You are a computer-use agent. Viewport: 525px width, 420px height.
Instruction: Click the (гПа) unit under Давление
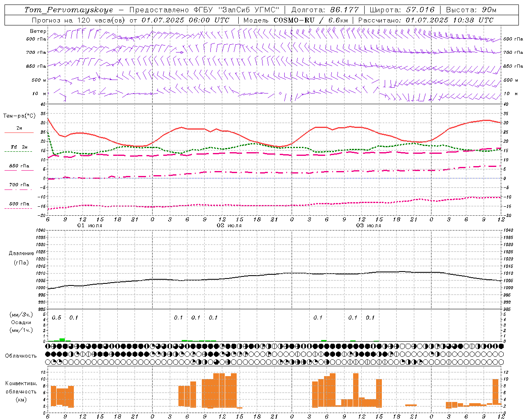coord(21,262)
